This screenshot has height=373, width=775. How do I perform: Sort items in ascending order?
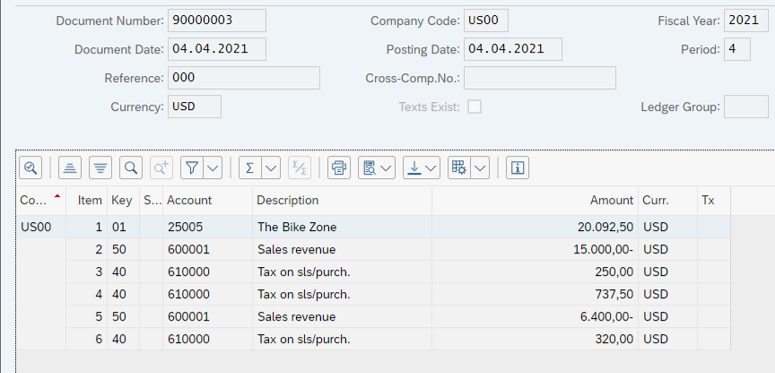(70, 168)
